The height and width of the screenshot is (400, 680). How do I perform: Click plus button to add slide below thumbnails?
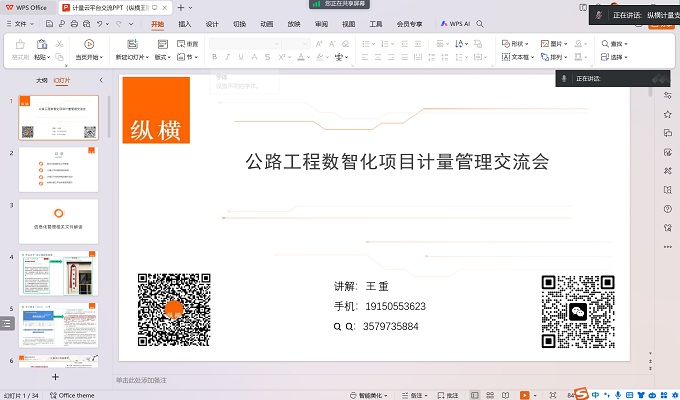(x=55, y=377)
